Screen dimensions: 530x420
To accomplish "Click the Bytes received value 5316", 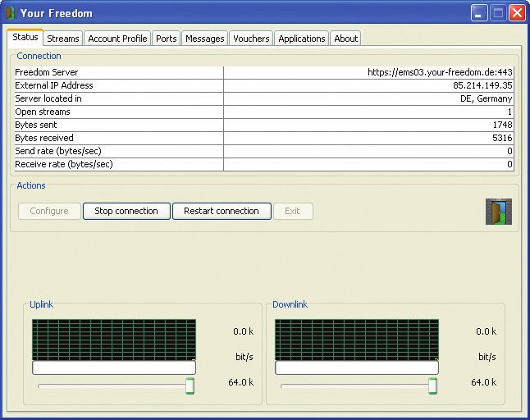I will (x=502, y=138).
